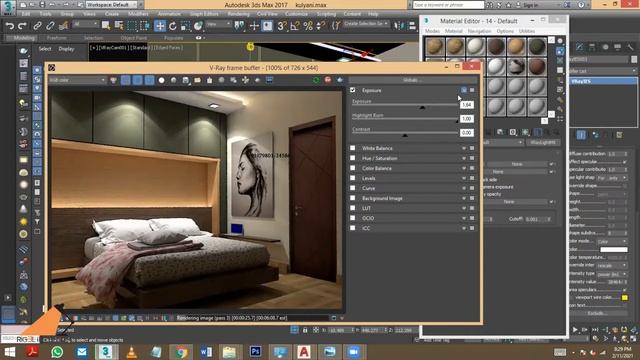Enable the White Balance checkbox
Image resolution: width=640 pixels, height=360 pixels.
[353, 148]
